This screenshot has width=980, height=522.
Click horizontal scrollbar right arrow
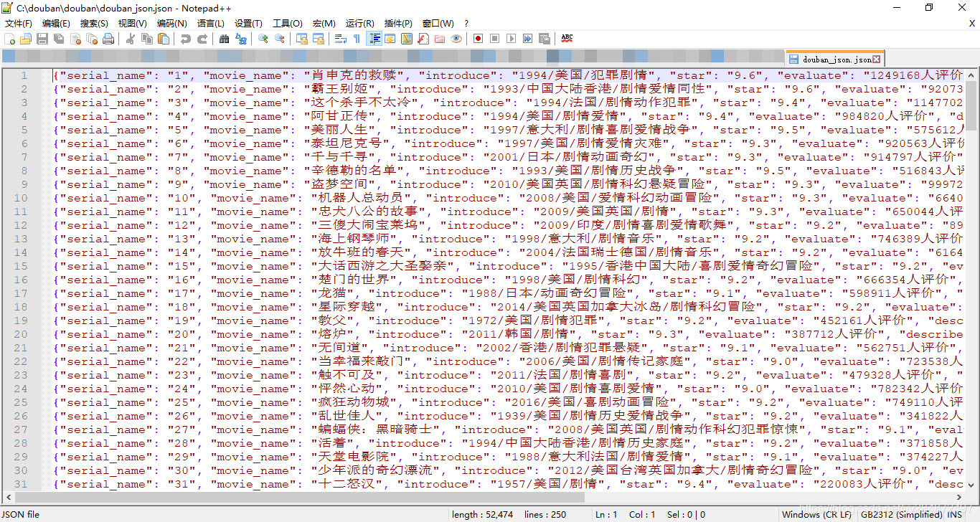point(959,497)
